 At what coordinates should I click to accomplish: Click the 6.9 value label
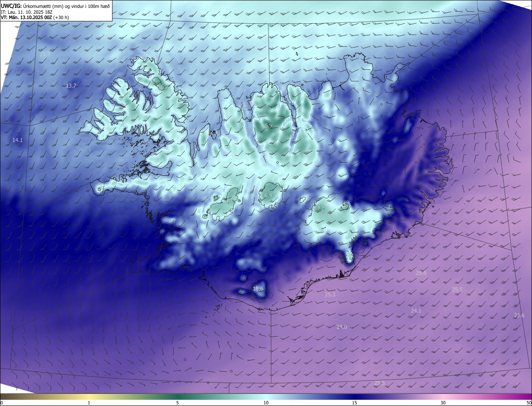[268, 195]
